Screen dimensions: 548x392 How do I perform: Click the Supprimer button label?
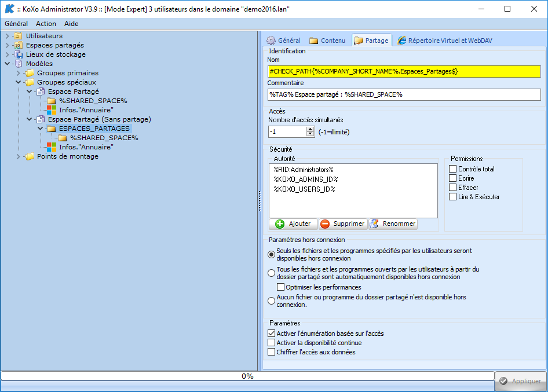coord(349,224)
